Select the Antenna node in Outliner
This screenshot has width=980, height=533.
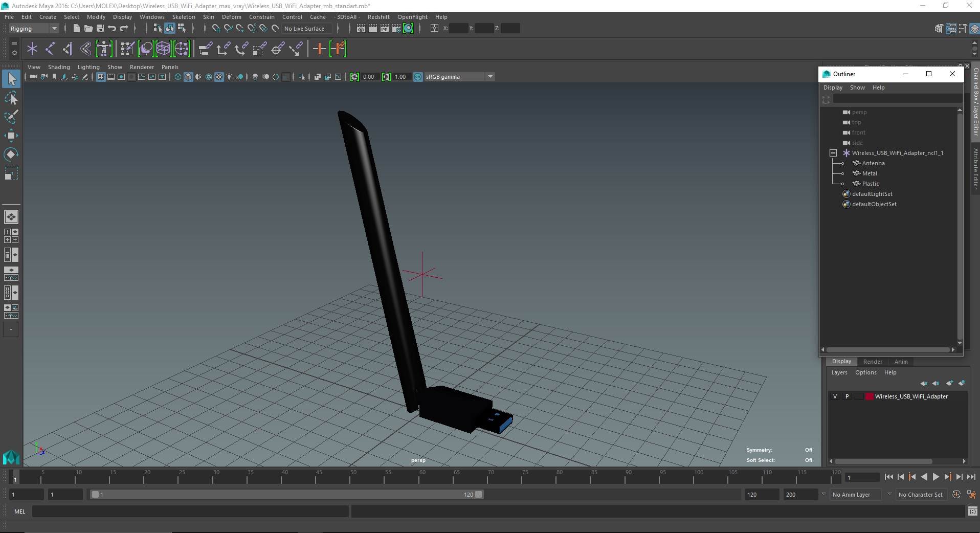click(x=873, y=163)
